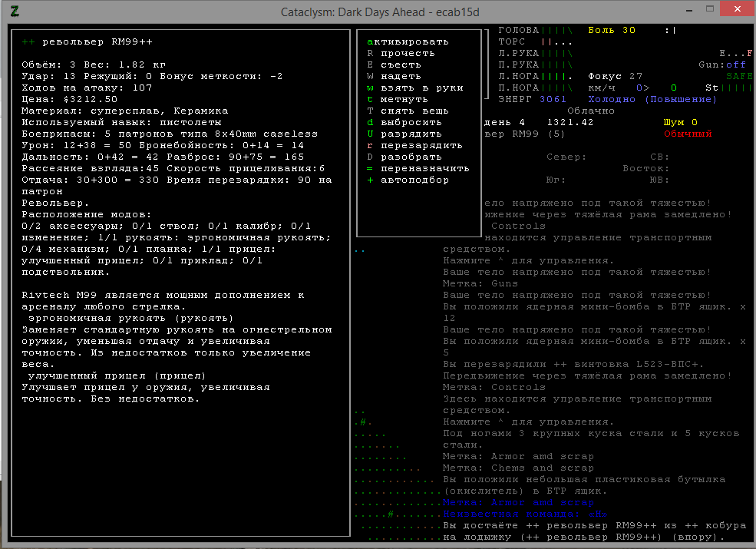Click 'Неизвестная команда: «Н»' log message
The width and height of the screenshot is (756, 549).
525,514
